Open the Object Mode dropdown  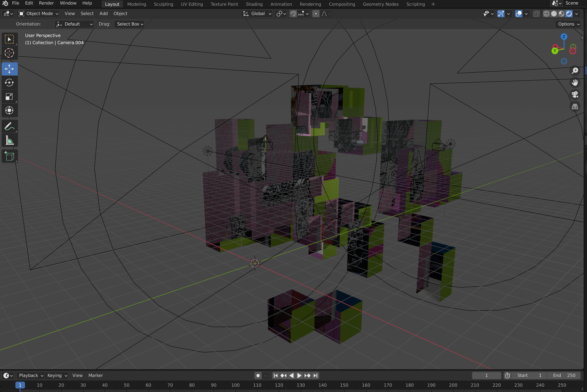(38, 14)
